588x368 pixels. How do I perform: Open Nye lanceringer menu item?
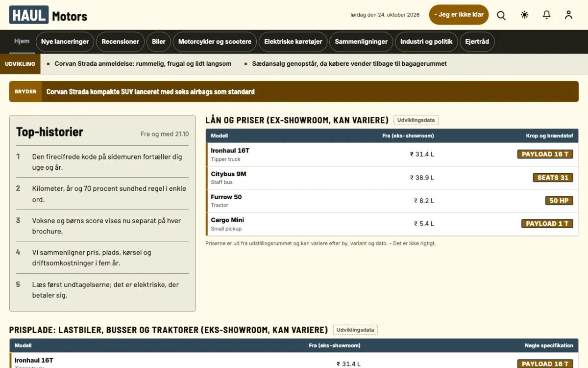(65, 42)
